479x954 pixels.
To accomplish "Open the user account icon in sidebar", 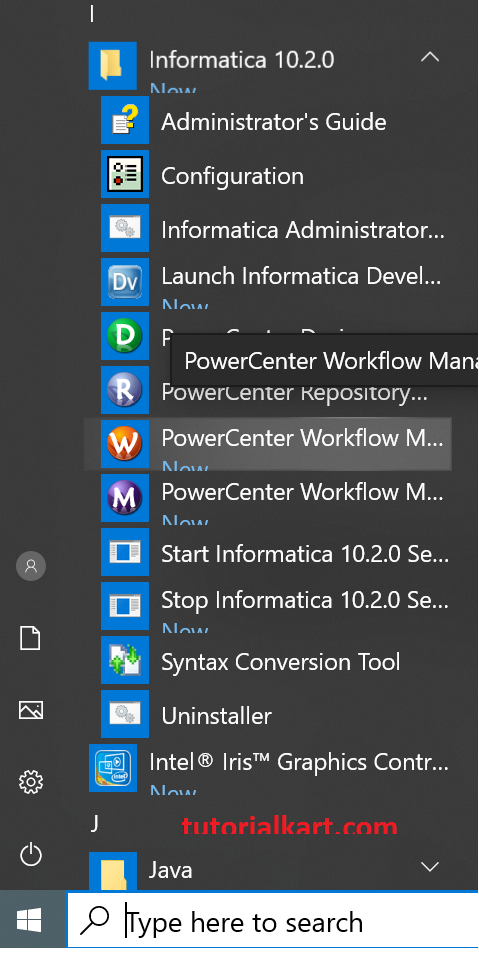I will [30, 566].
